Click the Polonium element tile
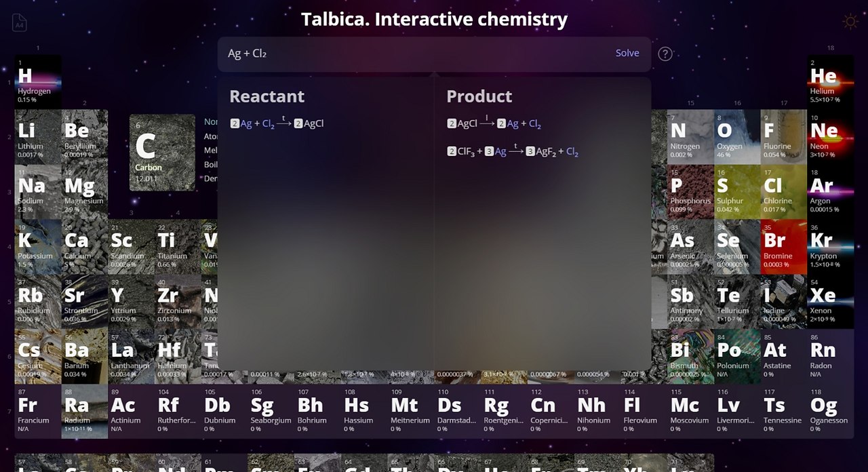Screen dimensions: 868x472 tap(736, 357)
